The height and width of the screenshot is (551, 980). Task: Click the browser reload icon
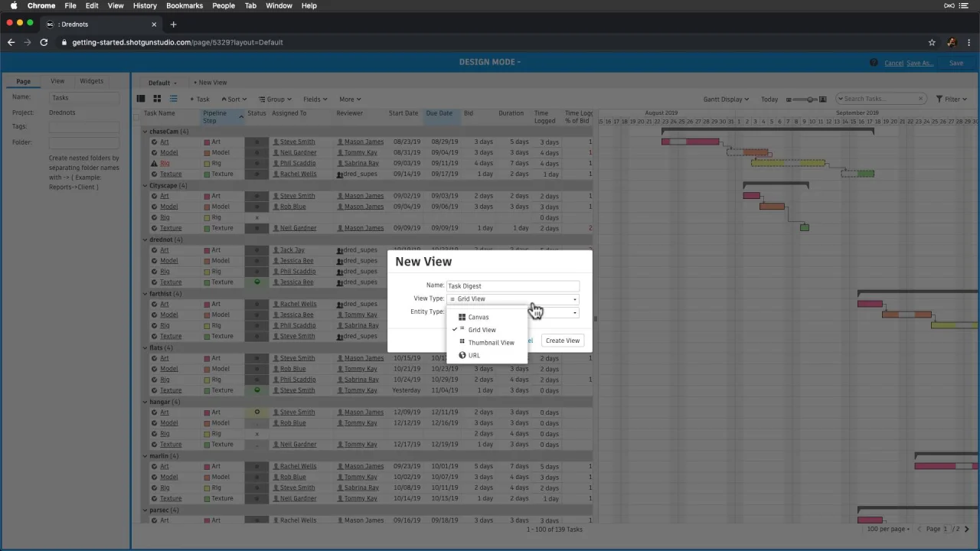coord(44,42)
